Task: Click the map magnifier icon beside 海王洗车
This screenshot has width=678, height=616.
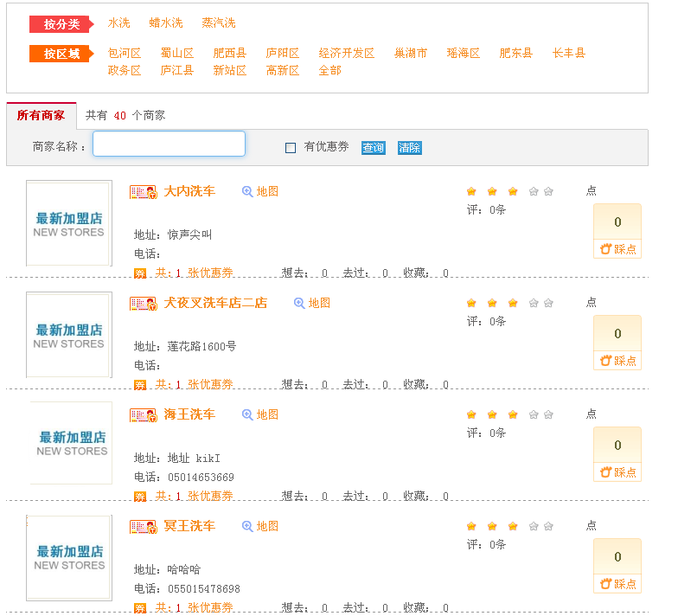Action: pyautogui.click(x=247, y=415)
